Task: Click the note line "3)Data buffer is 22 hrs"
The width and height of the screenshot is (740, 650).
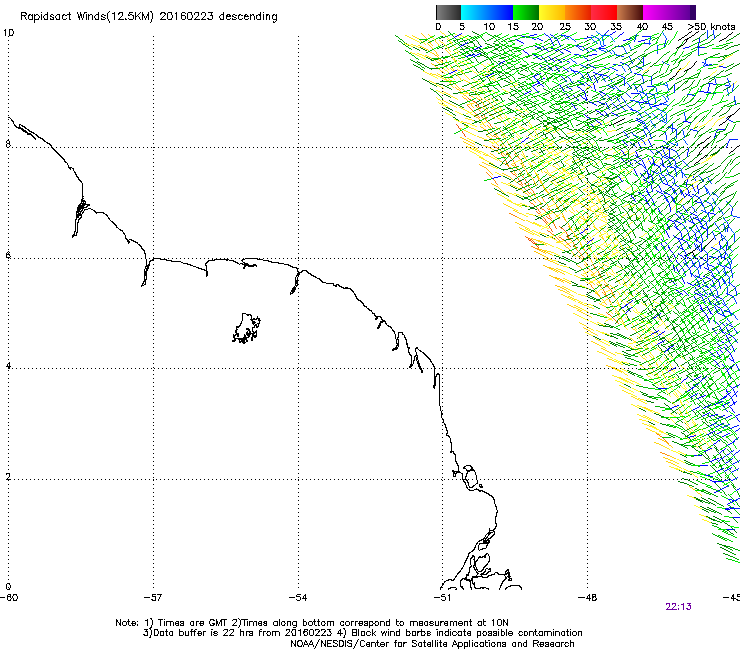Action: pyautogui.click(x=362, y=633)
